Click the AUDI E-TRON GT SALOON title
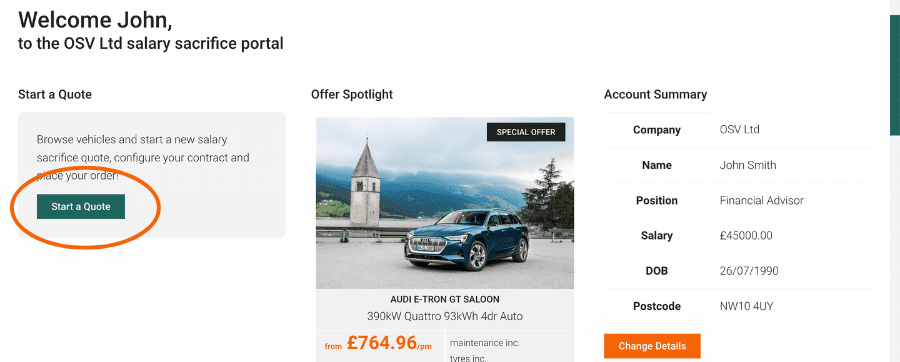 (x=445, y=299)
